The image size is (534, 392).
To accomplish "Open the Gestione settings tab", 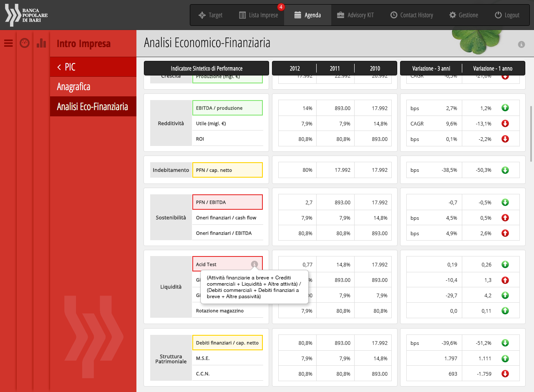I will (x=463, y=15).
